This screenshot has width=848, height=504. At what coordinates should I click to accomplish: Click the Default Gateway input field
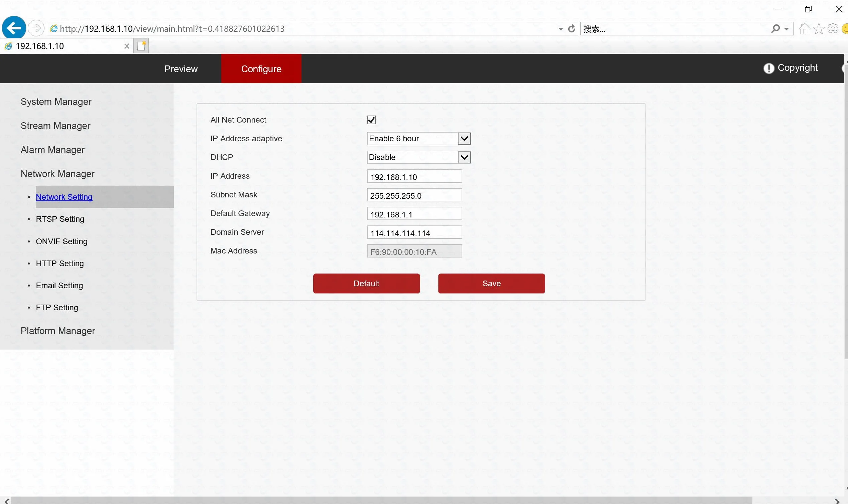coord(414,214)
